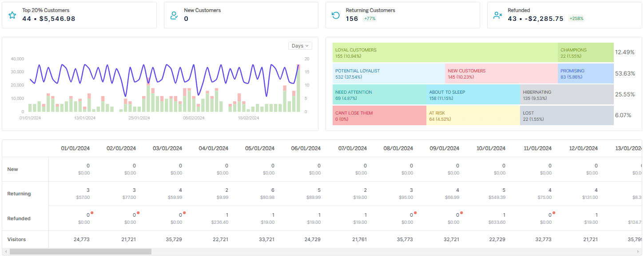
Task: Click the table scrollbar left arrow
Action: pos(5,251)
